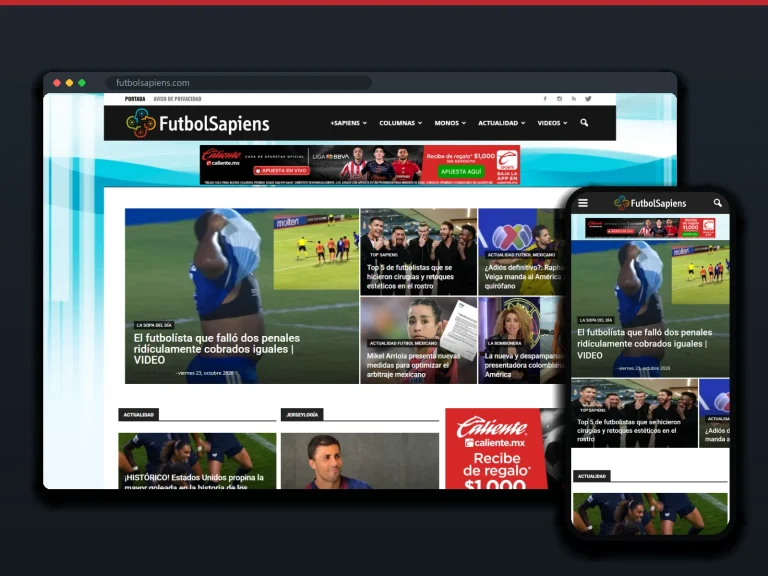Tap the Caliente banner ad on the phone
This screenshot has height=576, width=768.
click(650, 228)
